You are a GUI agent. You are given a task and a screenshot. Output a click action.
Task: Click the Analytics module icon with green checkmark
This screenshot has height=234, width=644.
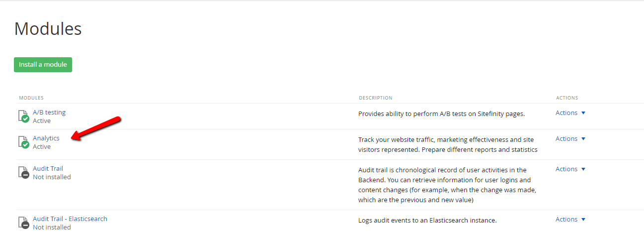point(23,142)
